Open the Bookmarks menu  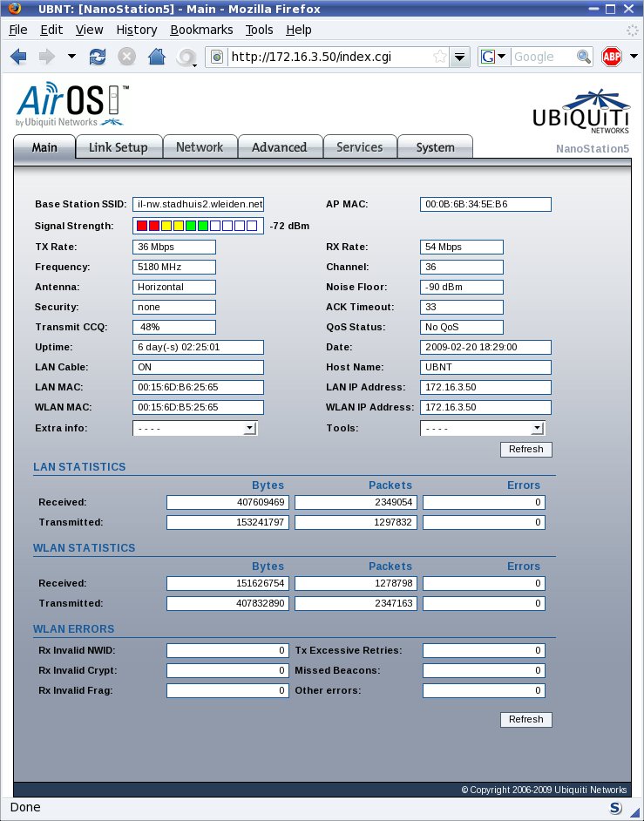(x=201, y=30)
